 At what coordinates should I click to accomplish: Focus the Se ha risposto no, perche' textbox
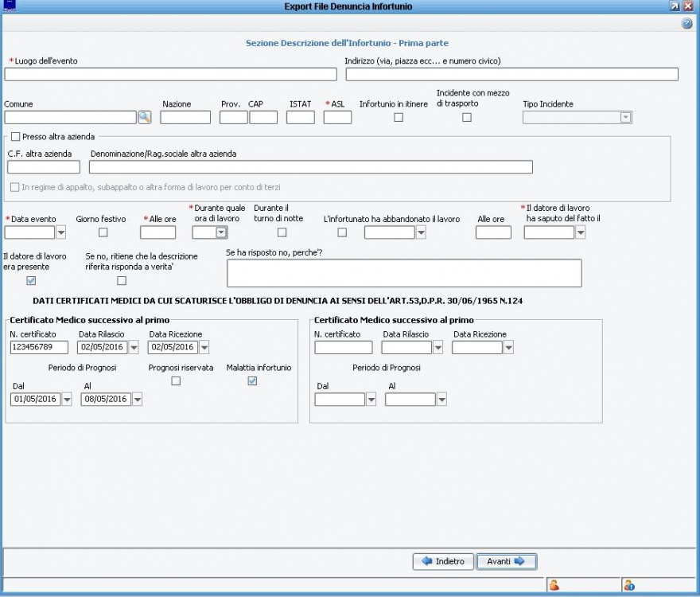[404, 272]
